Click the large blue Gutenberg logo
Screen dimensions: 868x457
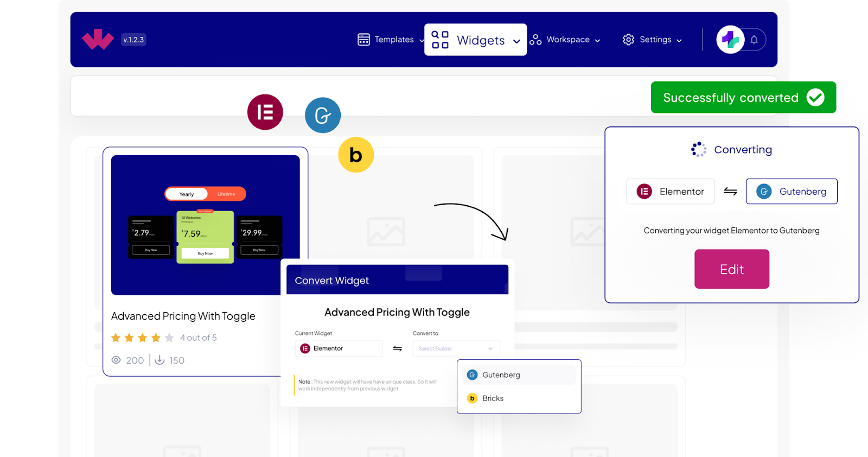click(x=323, y=115)
